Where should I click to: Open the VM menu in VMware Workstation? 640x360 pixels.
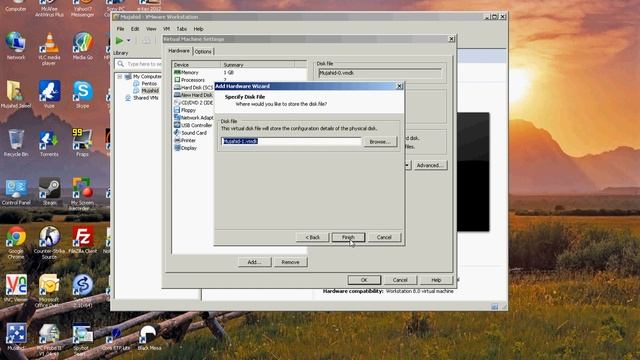point(167,29)
